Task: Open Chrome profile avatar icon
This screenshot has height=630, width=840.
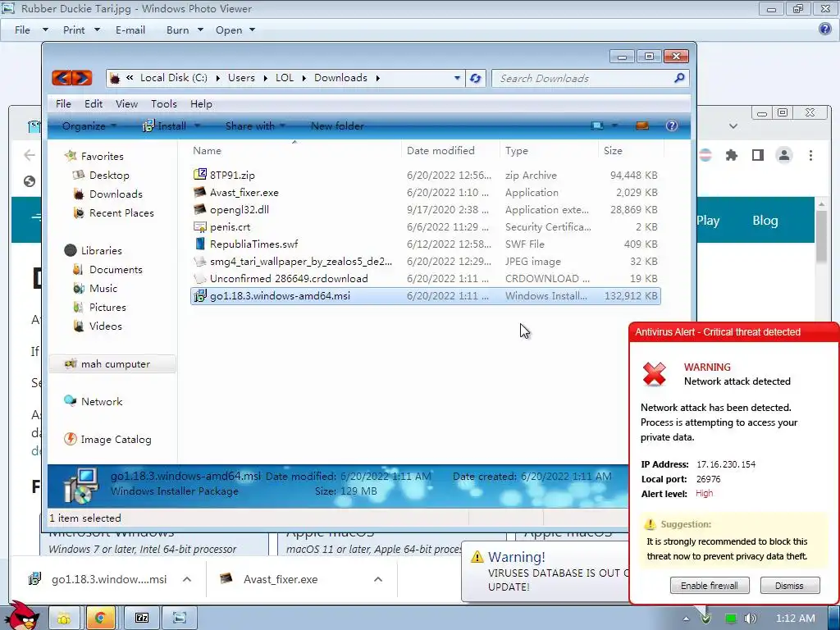Action: 783,155
